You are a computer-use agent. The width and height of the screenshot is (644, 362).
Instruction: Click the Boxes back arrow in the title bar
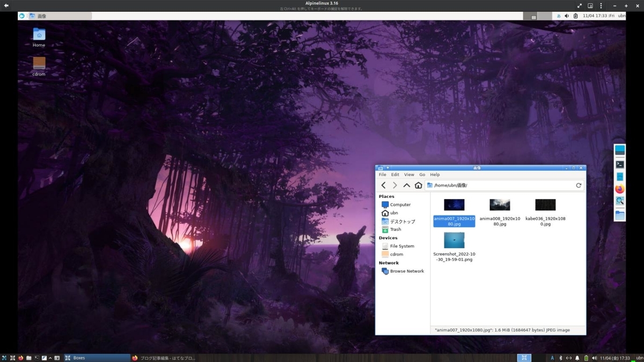point(6,5)
